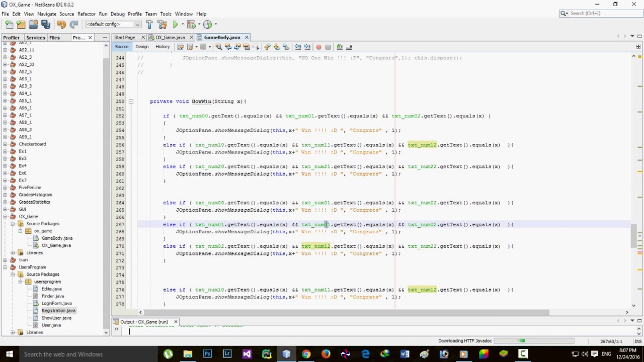Click the Clean and Build Project icon
The image size is (644, 362).
[162, 24]
